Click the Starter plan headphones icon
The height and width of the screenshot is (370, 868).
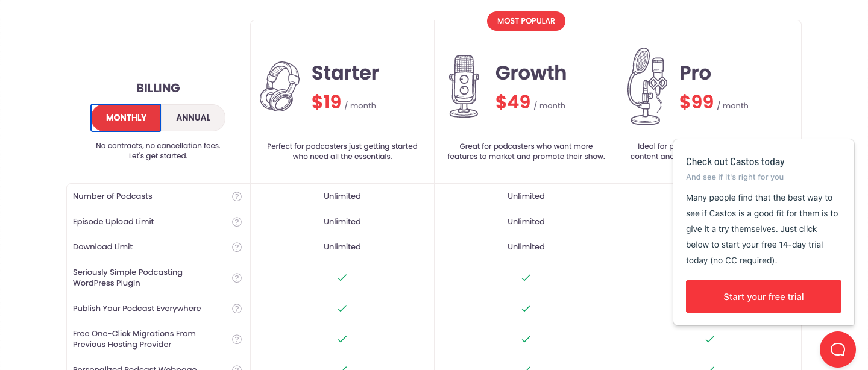(280, 87)
